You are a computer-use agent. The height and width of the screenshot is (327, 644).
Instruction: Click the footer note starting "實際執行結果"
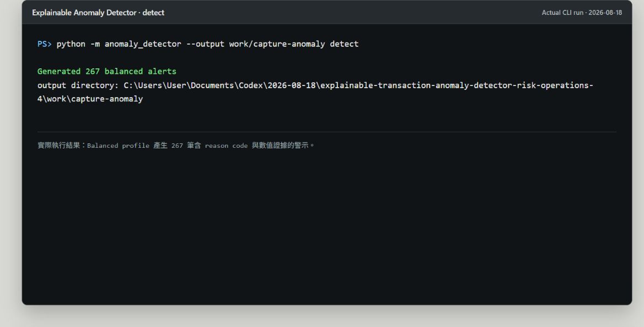click(x=176, y=146)
